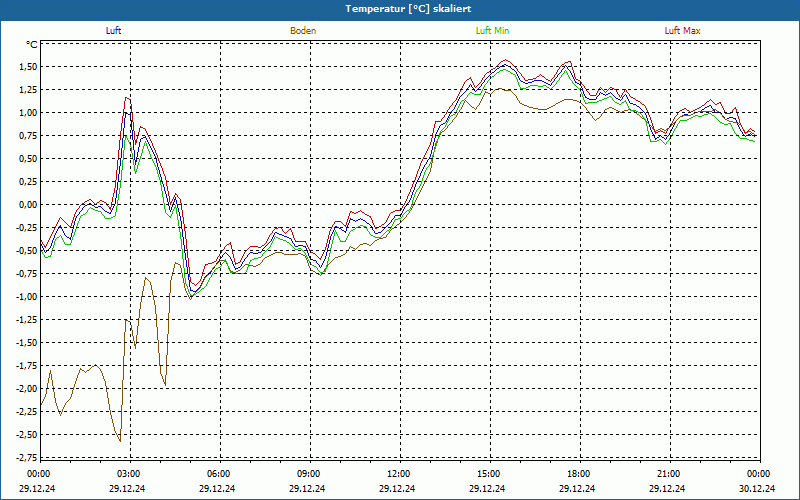Viewport: 800px width, 500px height.
Task: Click the 0,50 y-axis value
Action: (x=28, y=159)
